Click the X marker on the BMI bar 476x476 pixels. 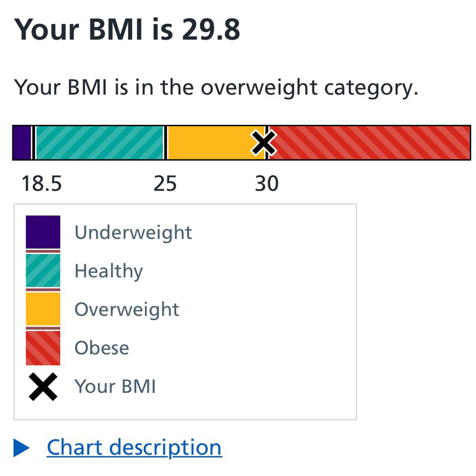[x=264, y=142]
